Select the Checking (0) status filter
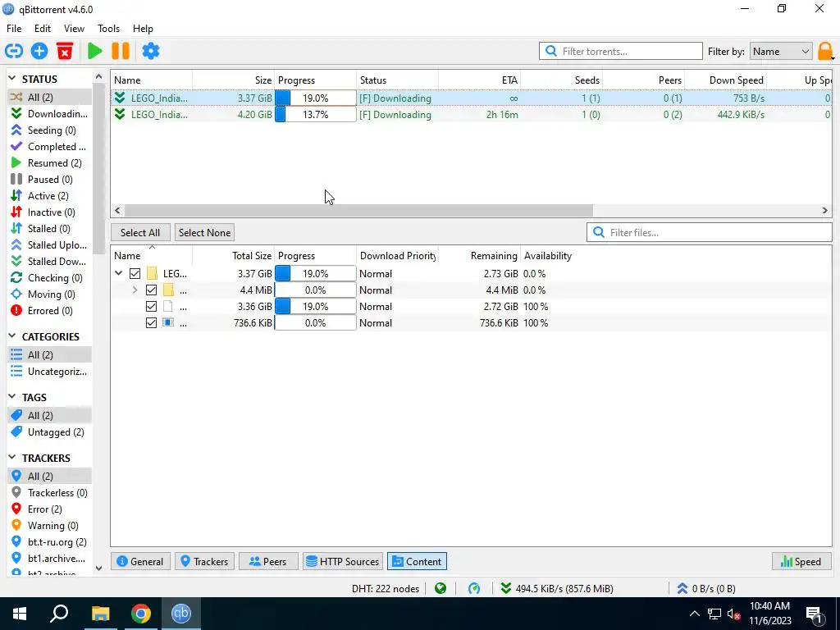The width and height of the screenshot is (840, 630). coord(49,278)
